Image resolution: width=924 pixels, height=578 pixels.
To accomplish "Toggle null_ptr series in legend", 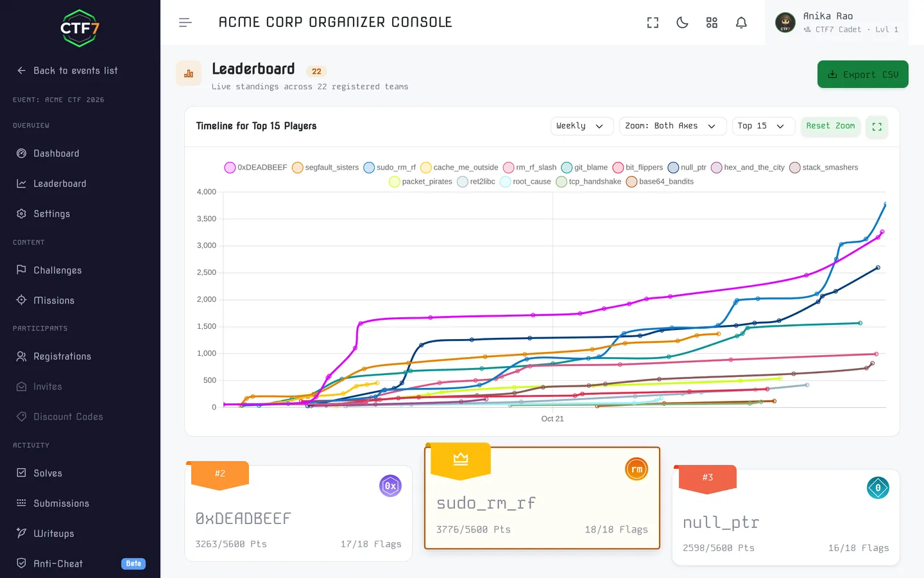I will pyautogui.click(x=687, y=168).
